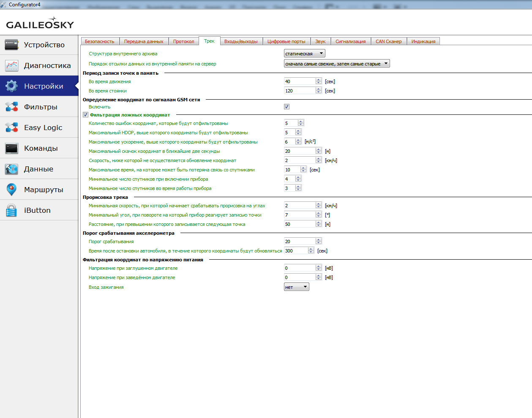Switch to the Безопасность tab

[99, 41]
